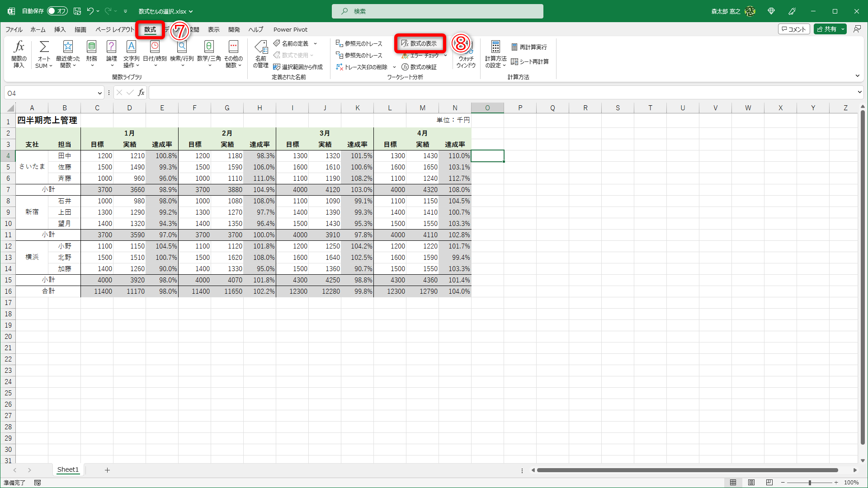This screenshot has width=868, height=488.
Task: Click the zoom slider handle
Action: 809,483
